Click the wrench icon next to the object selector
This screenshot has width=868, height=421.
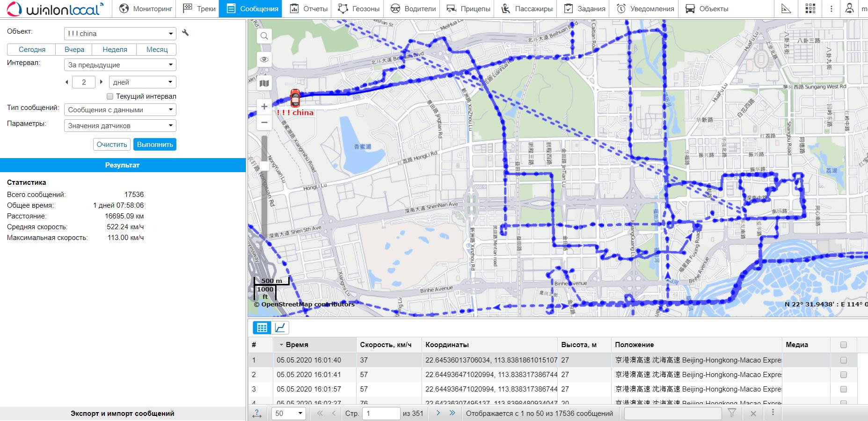tap(185, 33)
